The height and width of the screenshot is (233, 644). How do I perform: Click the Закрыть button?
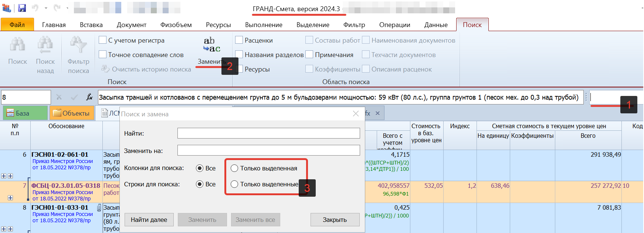tap(335, 220)
